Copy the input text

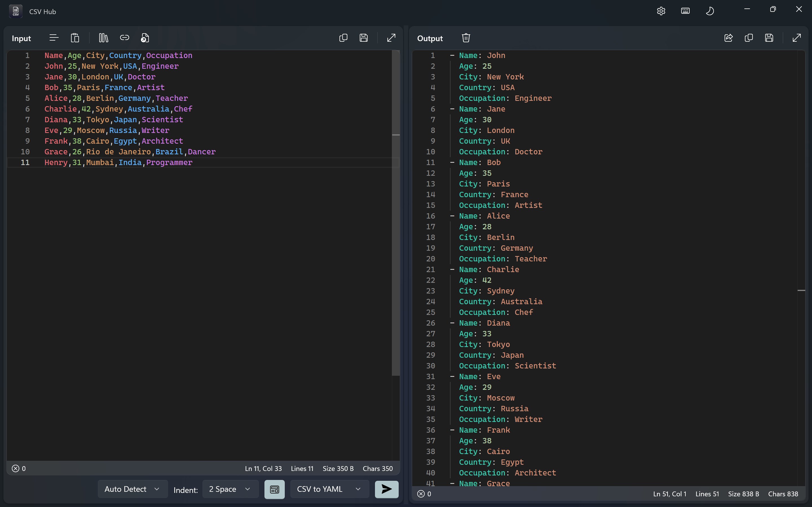343,37
